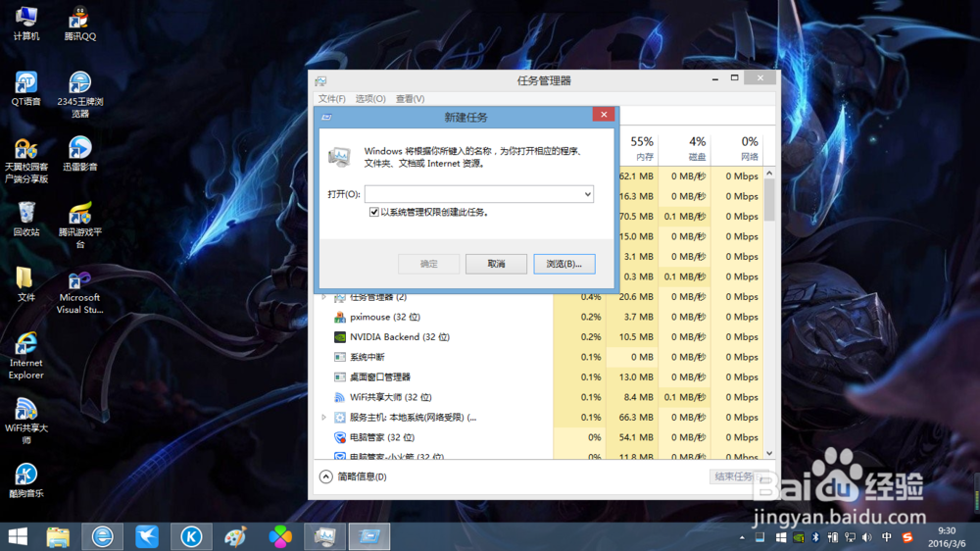Click the process list scroll up arrow
The image size is (980, 551).
769,174
